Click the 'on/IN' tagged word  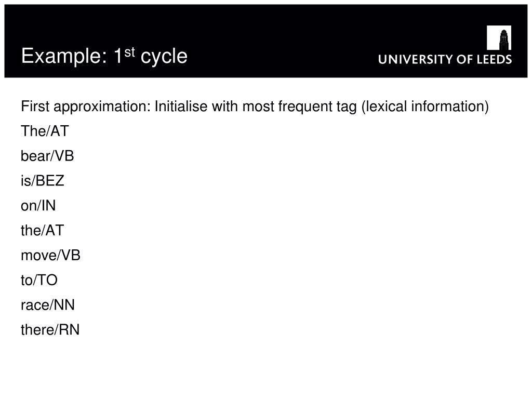tap(38, 205)
